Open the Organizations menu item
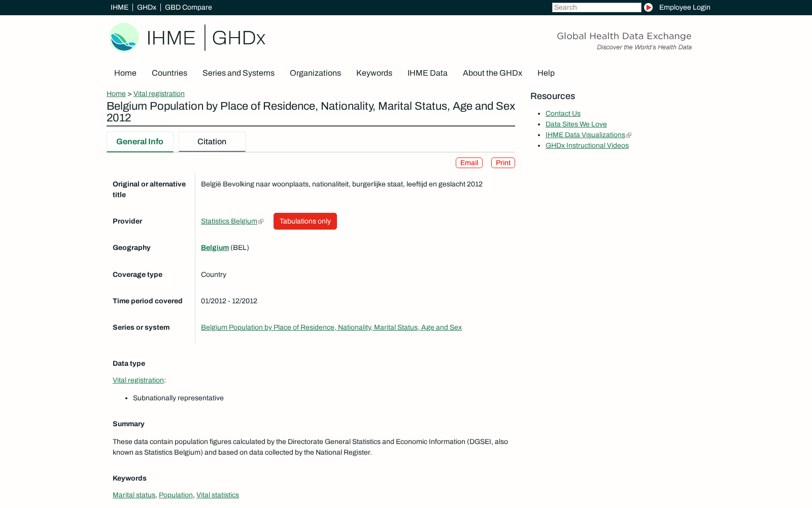The width and height of the screenshot is (812, 508). pos(315,73)
